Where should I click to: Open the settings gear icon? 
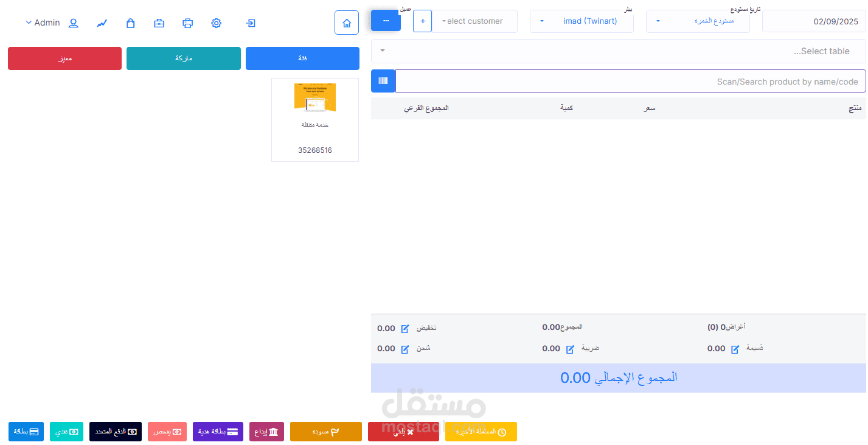click(216, 23)
